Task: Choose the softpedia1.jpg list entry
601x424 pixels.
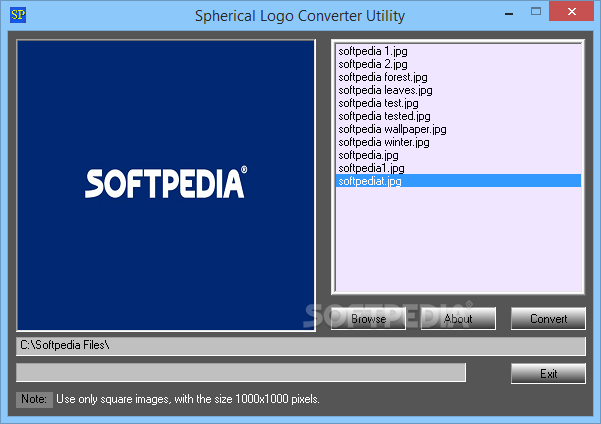Action: 458,168
